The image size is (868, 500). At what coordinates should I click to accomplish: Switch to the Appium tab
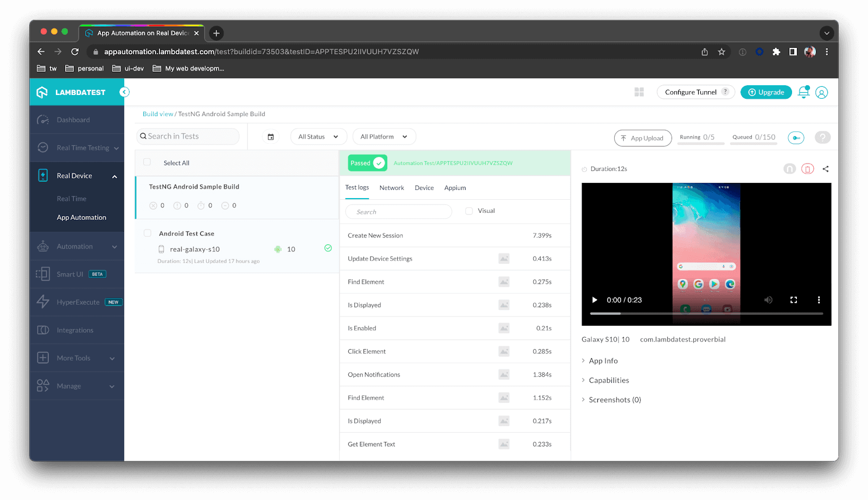(x=455, y=187)
